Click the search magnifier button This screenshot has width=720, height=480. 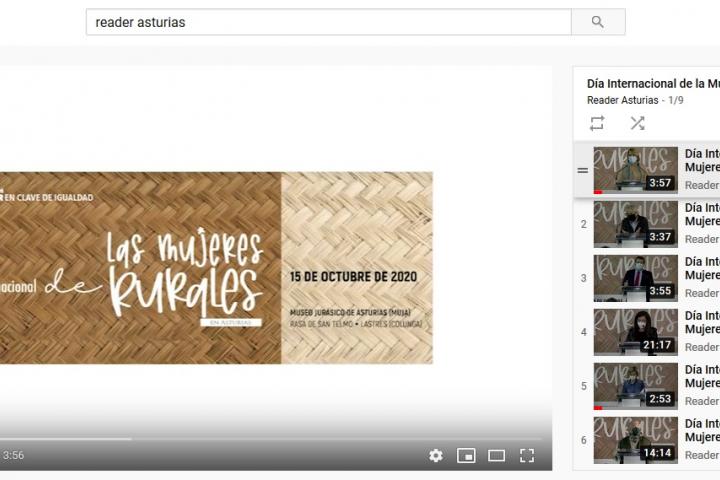coord(598,22)
